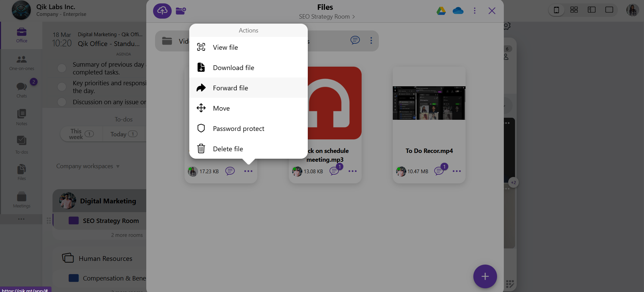Open the Files header three-dot menu
Image resolution: width=644 pixels, height=292 pixels.
(475, 11)
